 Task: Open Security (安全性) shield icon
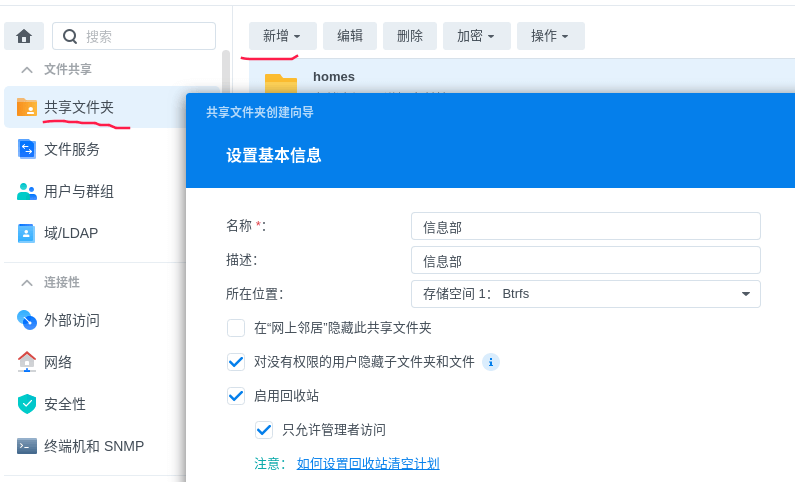(27, 404)
